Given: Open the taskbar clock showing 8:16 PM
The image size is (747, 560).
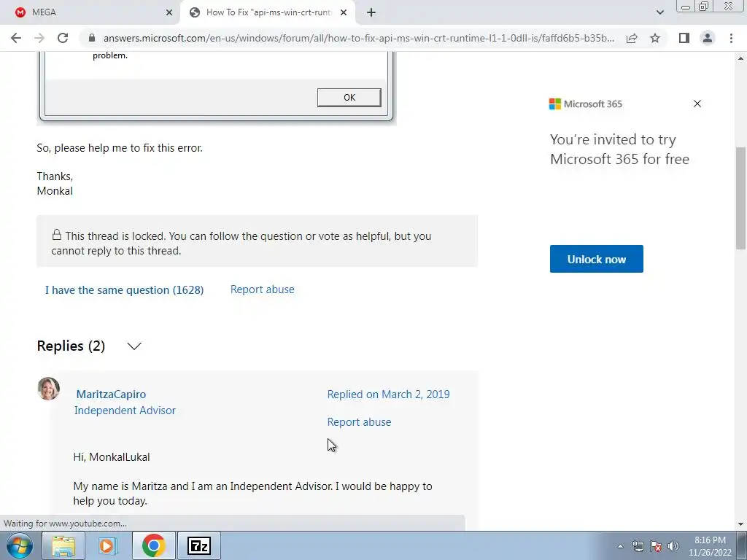Looking at the screenshot, I should click(710, 546).
